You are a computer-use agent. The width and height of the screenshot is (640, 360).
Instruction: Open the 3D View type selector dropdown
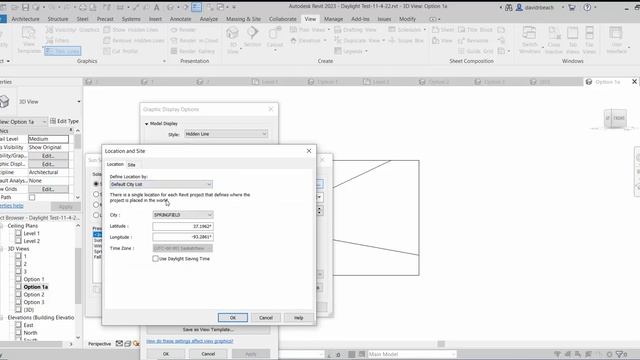pyautogui.click(x=79, y=102)
